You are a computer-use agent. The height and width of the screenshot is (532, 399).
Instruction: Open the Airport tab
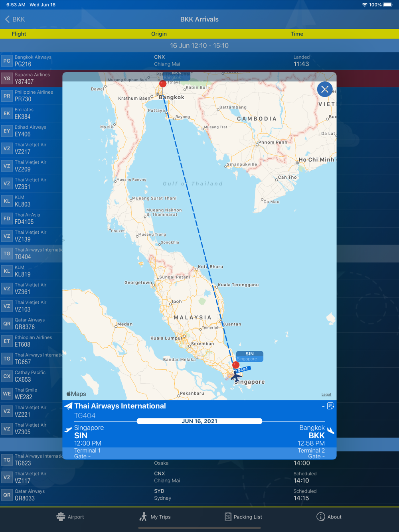70,517
